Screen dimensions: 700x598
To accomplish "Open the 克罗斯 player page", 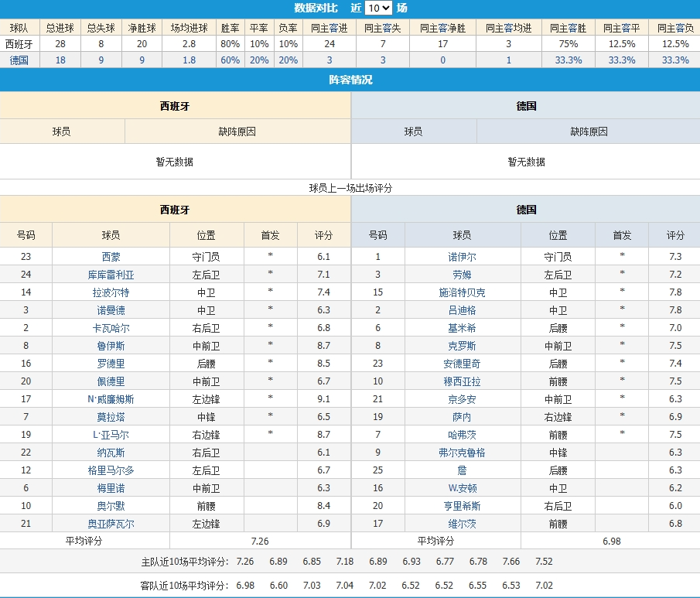I will pyautogui.click(x=462, y=346).
